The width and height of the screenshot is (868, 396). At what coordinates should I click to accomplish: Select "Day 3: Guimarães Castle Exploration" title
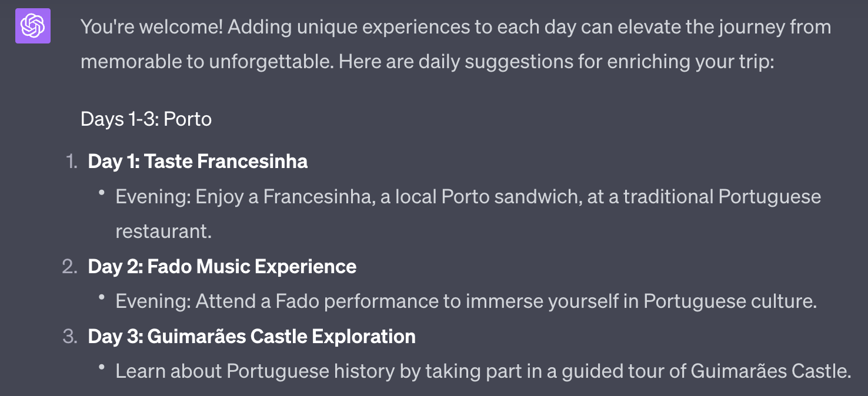click(252, 337)
